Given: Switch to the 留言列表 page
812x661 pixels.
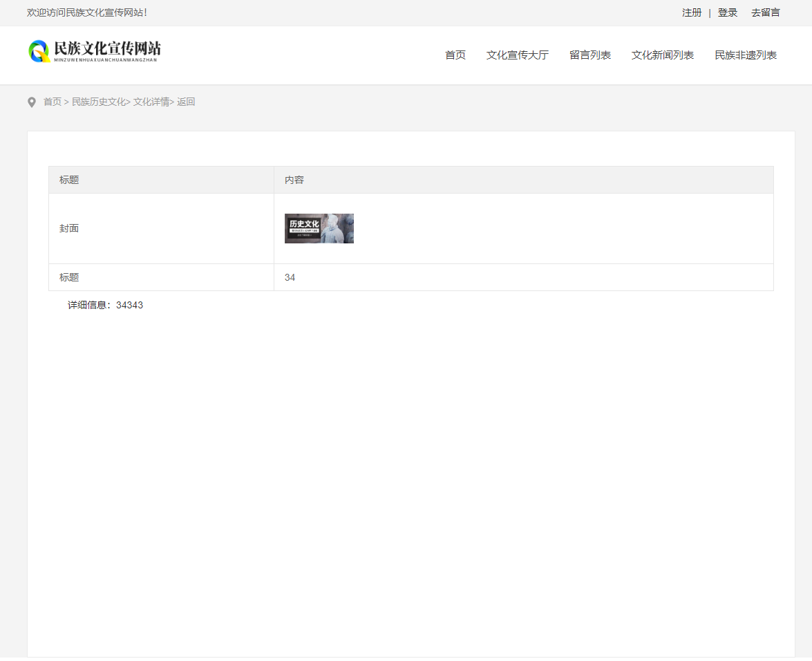Looking at the screenshot, I should point(589,55).
